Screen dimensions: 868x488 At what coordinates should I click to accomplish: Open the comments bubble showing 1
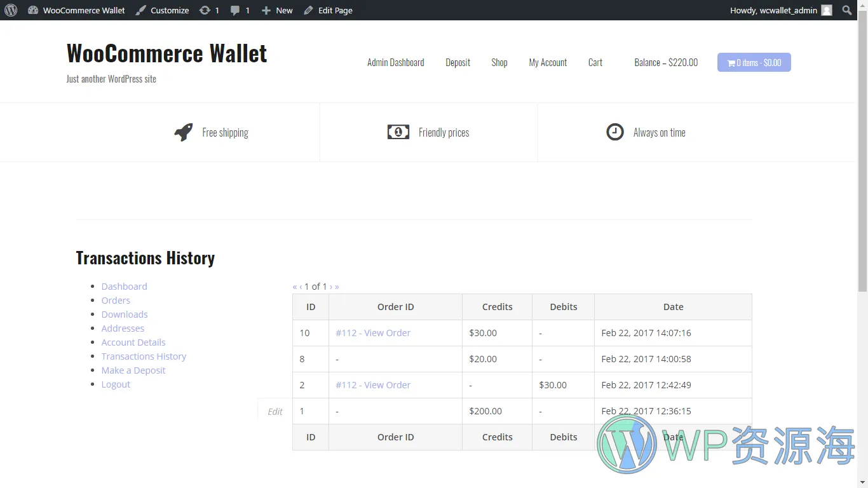click(240, 10)
